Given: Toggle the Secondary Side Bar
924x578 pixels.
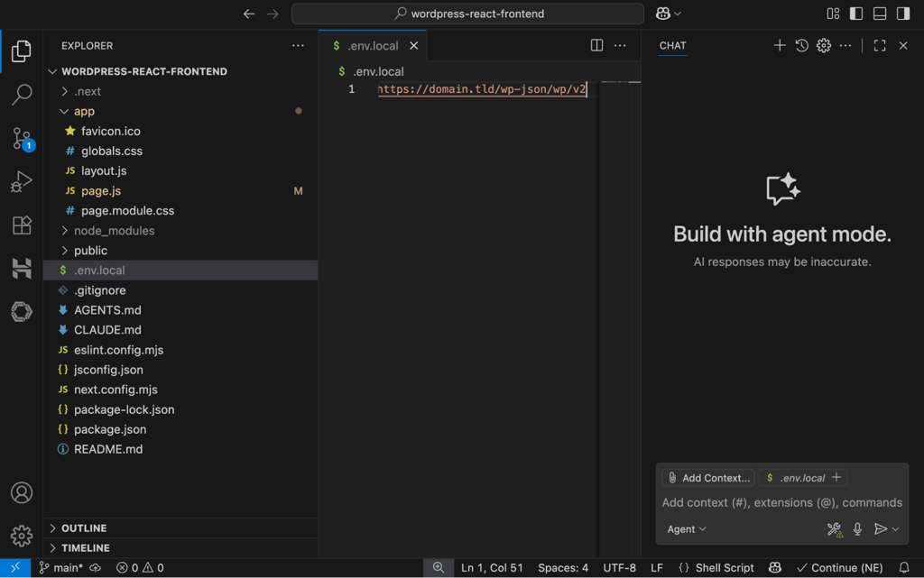Looking at the screenshot, I should pyautogui.click(x=902, y=14).
